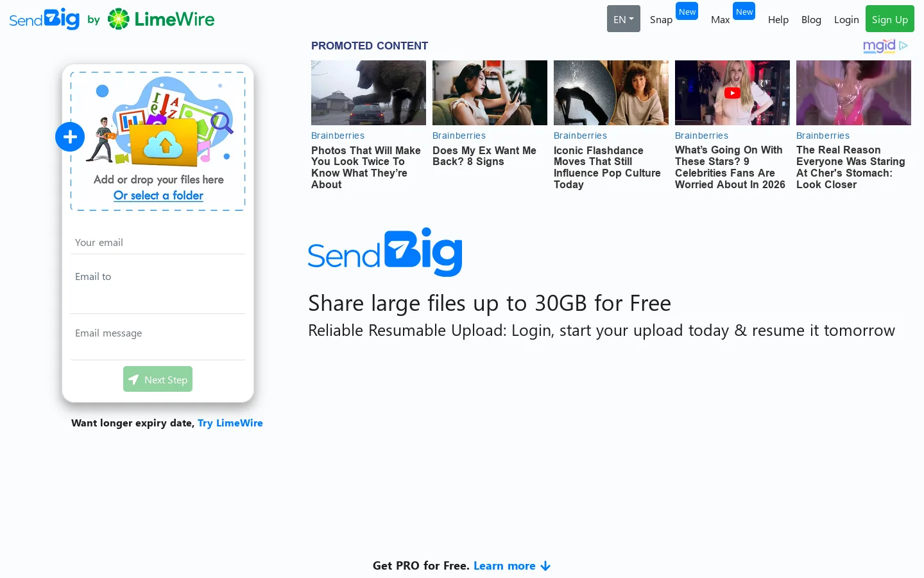Click the LimeWire logo in header
Screen dimensions: 924x578
point(161,19)
